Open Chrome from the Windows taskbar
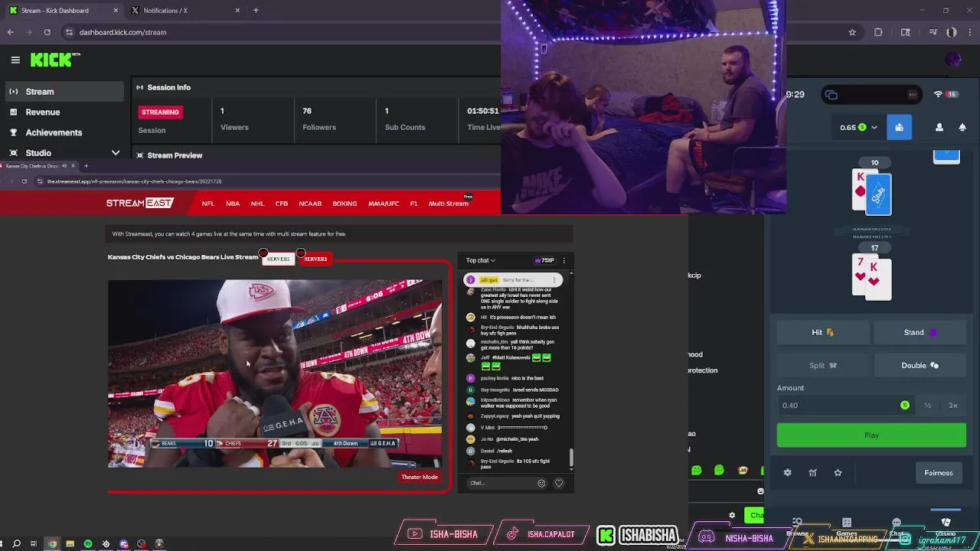The height and width of the screenshot is (551, 980). click(52, 544)
